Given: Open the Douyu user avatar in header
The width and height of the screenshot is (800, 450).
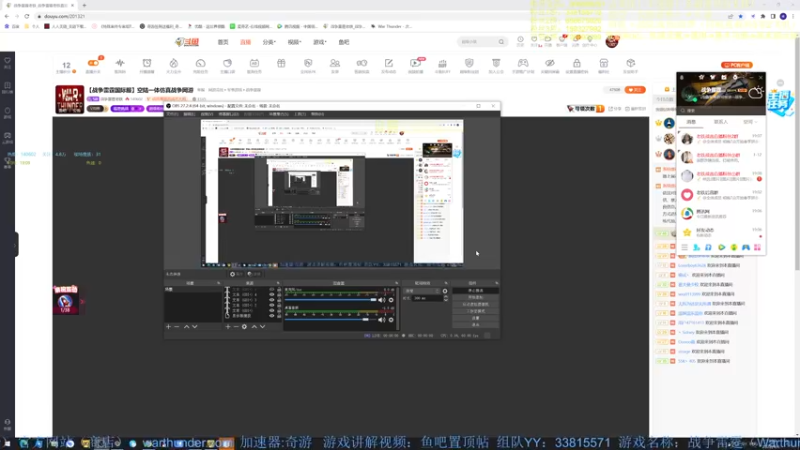Looking at the screenshot, I should pos(612,41).
